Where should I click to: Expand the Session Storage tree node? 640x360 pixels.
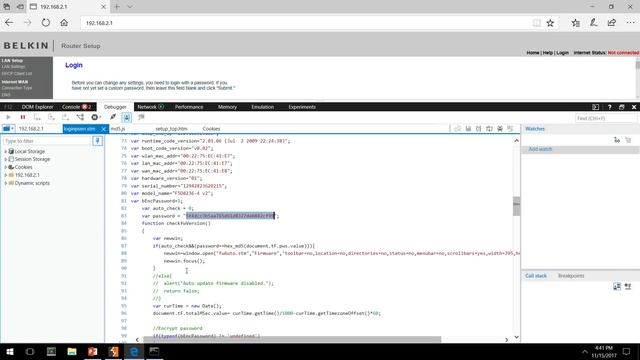click(5, 159)
